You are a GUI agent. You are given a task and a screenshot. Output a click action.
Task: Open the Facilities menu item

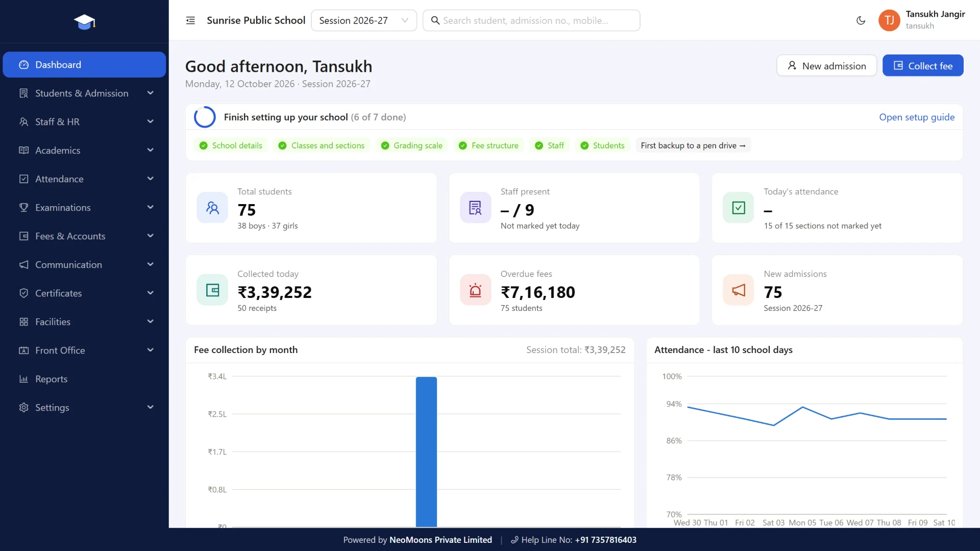pyautogui.click(x=84, y=321)
